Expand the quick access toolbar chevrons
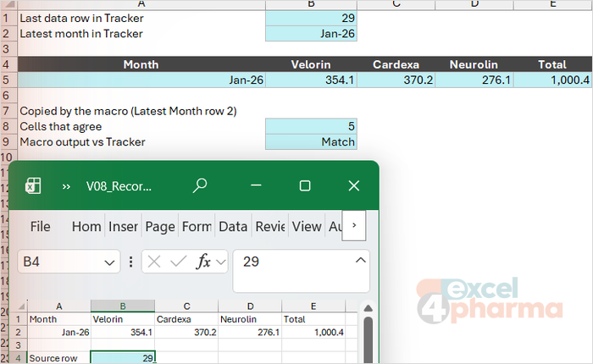This screenshot has width=593, height=364. pos(66,186)
